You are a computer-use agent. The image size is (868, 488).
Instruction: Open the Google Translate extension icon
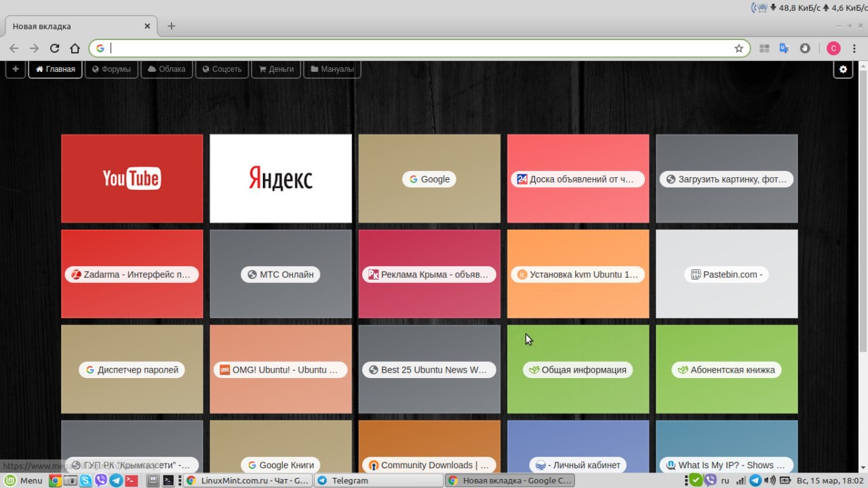(x=784, y=48)
